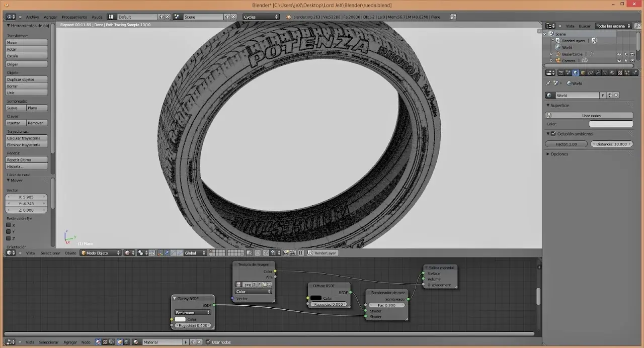Select the object cube shader type icon
Image resolution: width=644 pixels, height=348 pixels.
click(120, 342)
